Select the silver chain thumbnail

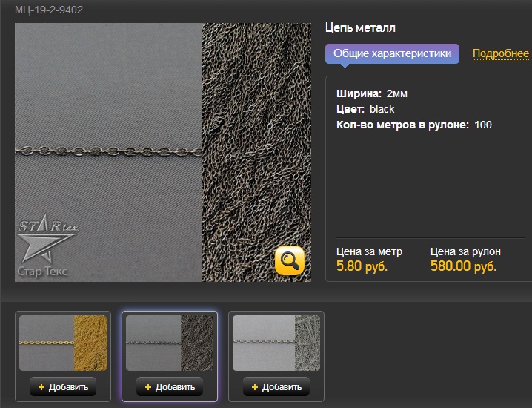pyautogui.click(x=276, y=343)
